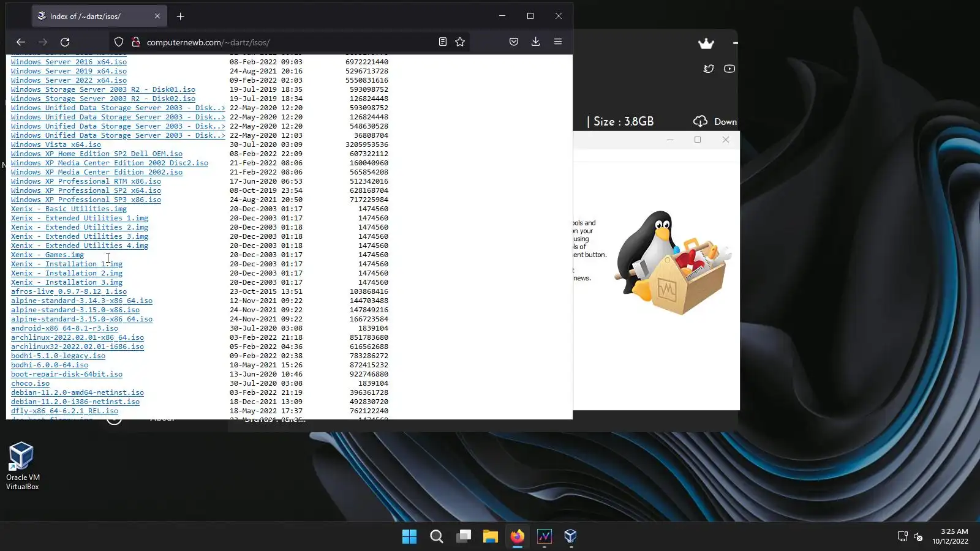Open taskbar Search
Screen dimensions: 980x551
pyautogui.click(x=437, y=537)
